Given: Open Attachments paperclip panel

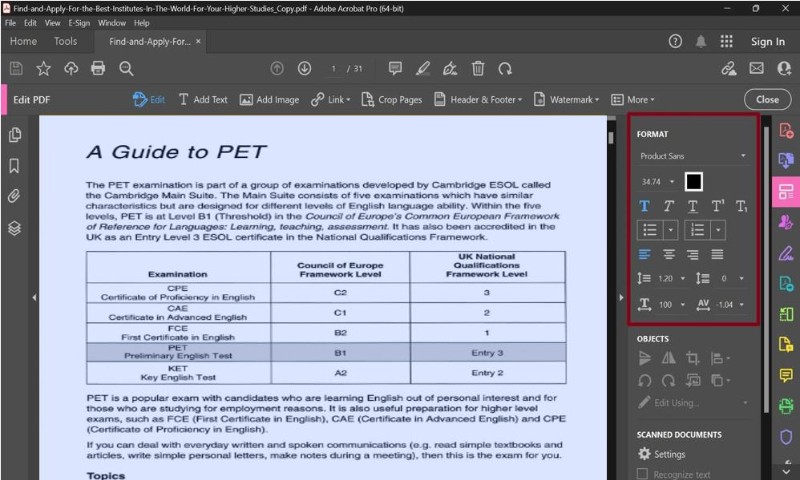Looking at the screenshot, I should pos(14,196).
